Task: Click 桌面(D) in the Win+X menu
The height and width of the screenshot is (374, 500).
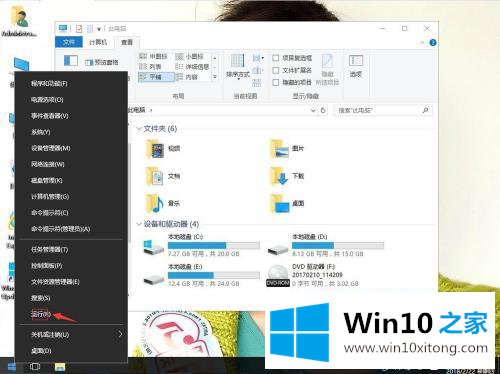Action: point(41,351)
